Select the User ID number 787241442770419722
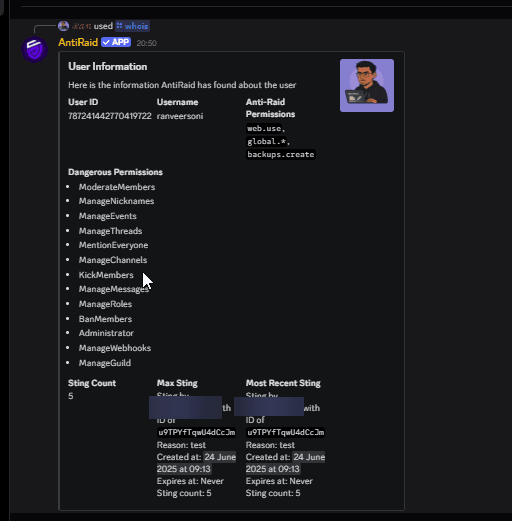This screenshot has height=521, width=512. pos(110,116)
